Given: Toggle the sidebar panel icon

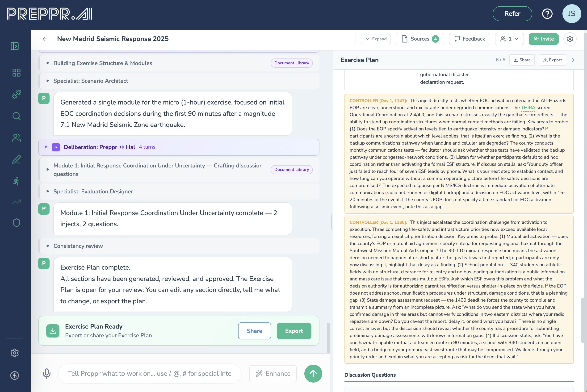Looking at the screenshot, I should (15, 46).
